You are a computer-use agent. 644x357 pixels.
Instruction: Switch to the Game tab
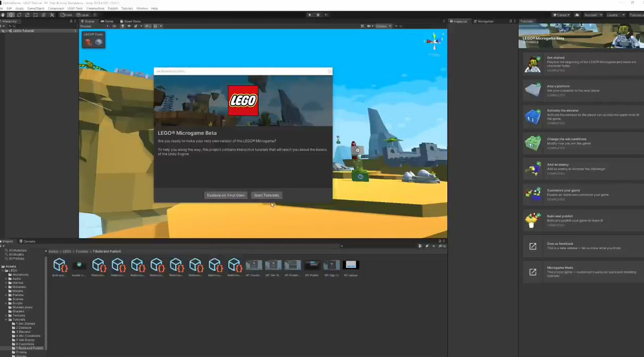point(107,22)
